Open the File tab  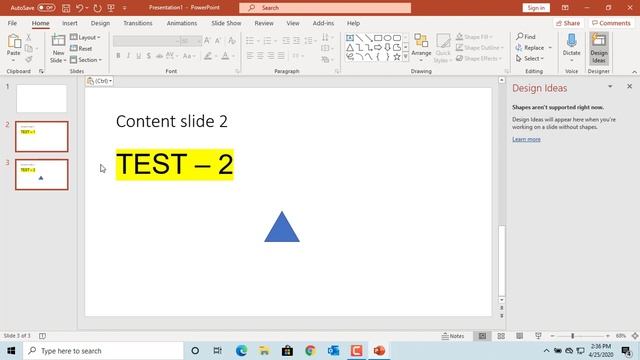(x=12, y=23)
